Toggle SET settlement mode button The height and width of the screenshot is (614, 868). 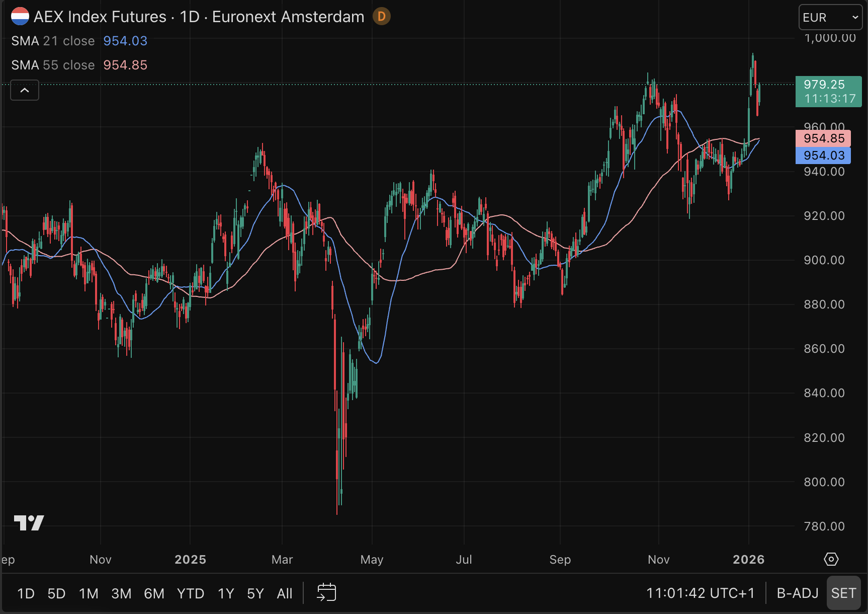(x=843, y=593)
